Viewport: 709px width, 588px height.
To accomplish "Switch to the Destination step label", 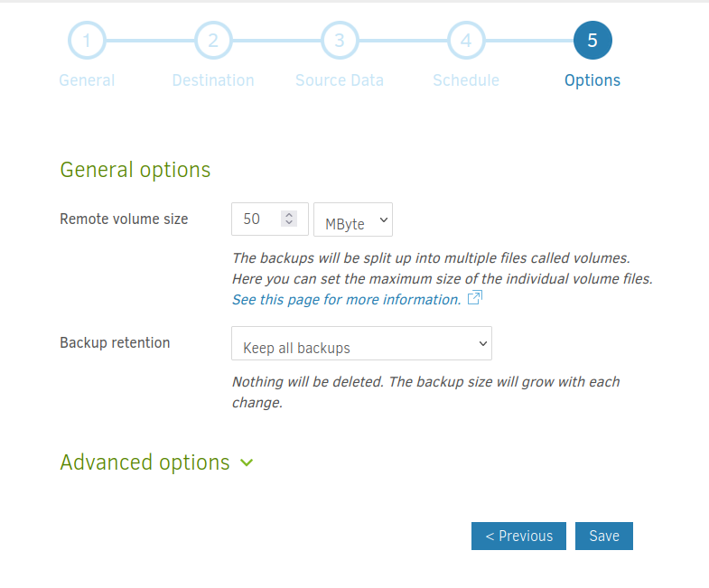I will pyautogui.click(x=213, y=80).
